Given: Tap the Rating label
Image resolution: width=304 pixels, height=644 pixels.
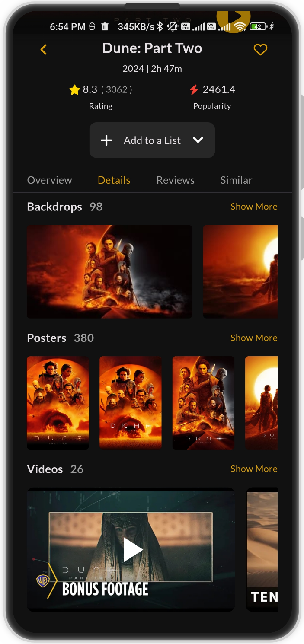Looking at the screenshot, I should point(101,106).
